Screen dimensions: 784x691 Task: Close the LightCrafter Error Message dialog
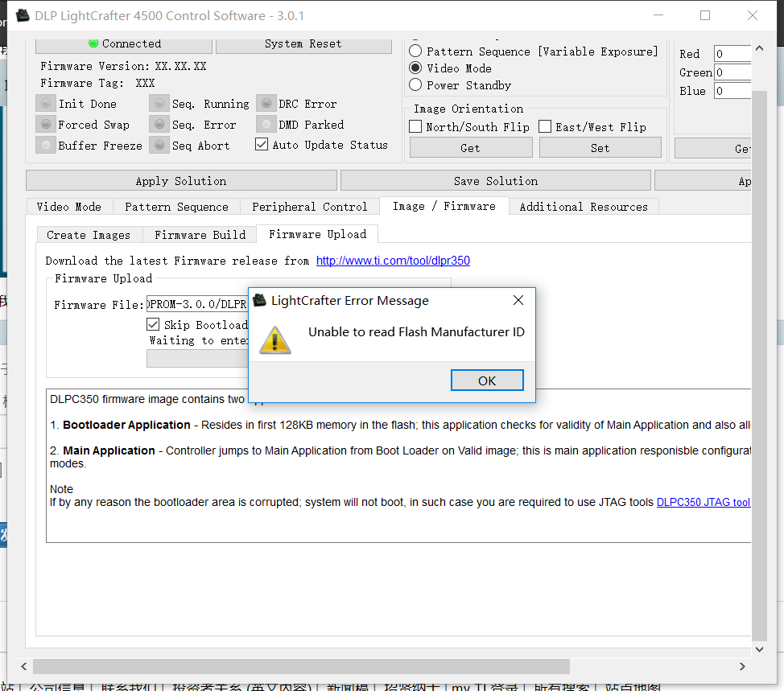[518, 300]
